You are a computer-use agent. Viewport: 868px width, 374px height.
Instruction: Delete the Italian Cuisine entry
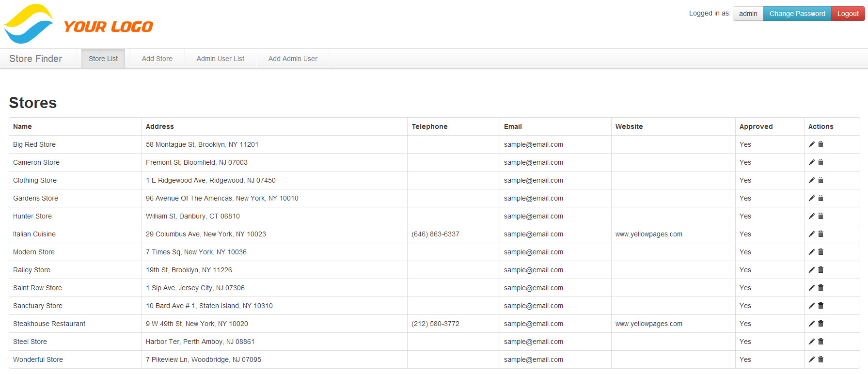(x=821, y=234)
